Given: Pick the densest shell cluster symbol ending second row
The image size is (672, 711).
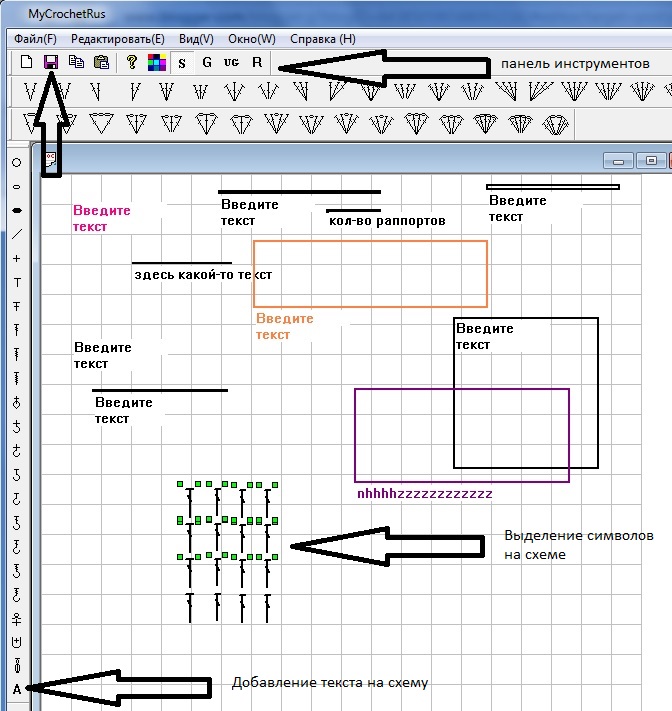Looking at the screenshot, I should [x=555, y=124].
